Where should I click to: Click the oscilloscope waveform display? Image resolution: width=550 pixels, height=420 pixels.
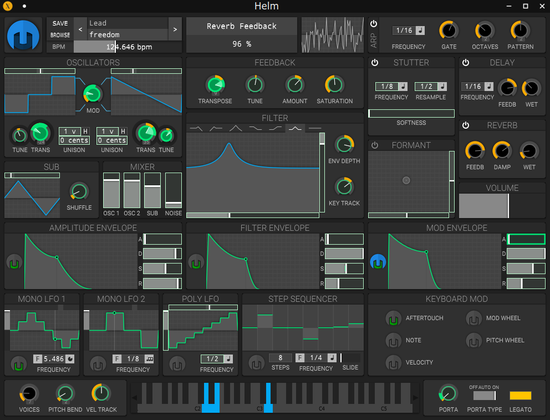click(332, 35)
